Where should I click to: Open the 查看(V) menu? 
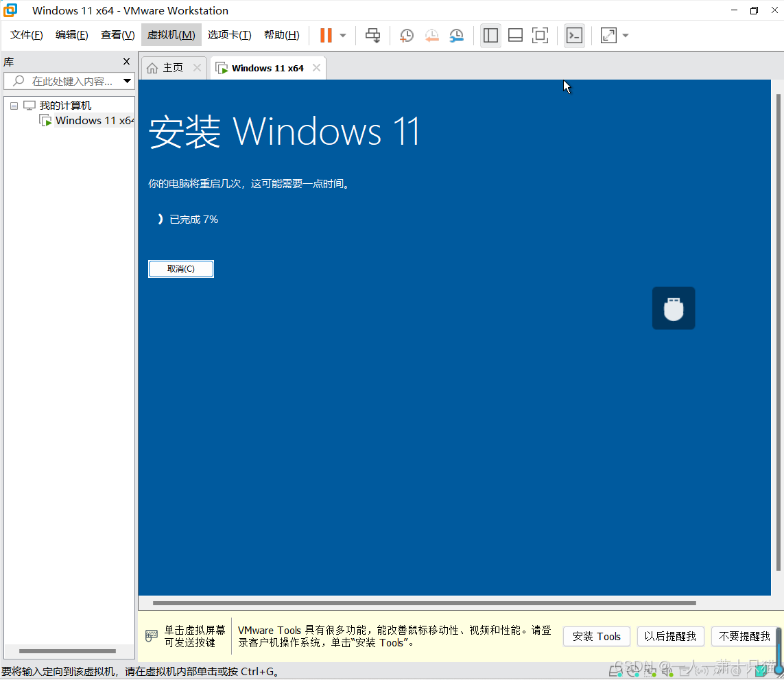point(117,35)
